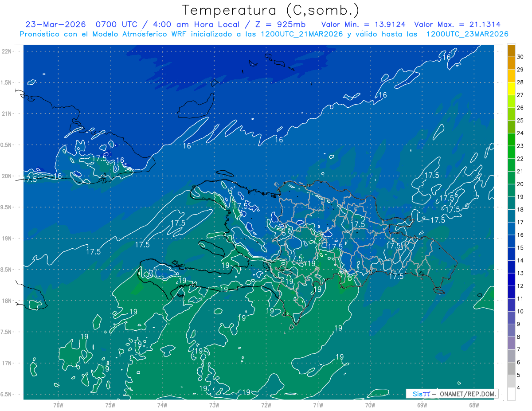The width and height of the screenshot is (532, 411).
Task: Click the 76W longitude axis label
Action: click(x=58, y=405)
